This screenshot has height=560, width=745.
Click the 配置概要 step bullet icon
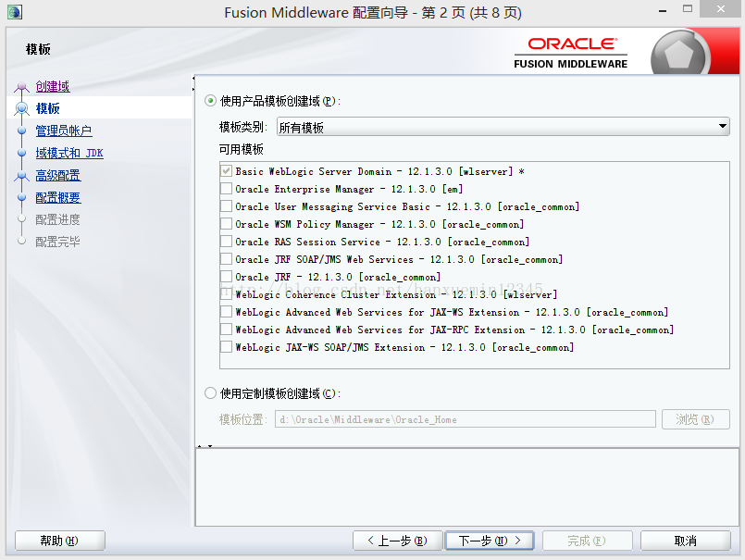click(x=21, y=197)
